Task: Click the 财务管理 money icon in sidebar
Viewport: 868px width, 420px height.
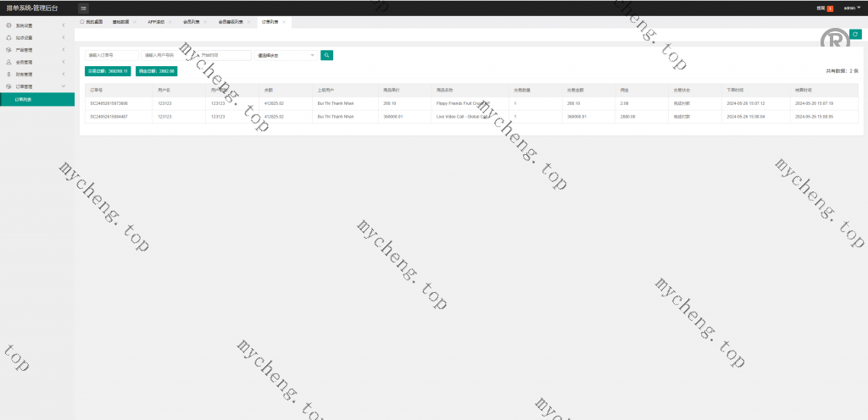Action: pyautogui.click(x=9, y=74)
